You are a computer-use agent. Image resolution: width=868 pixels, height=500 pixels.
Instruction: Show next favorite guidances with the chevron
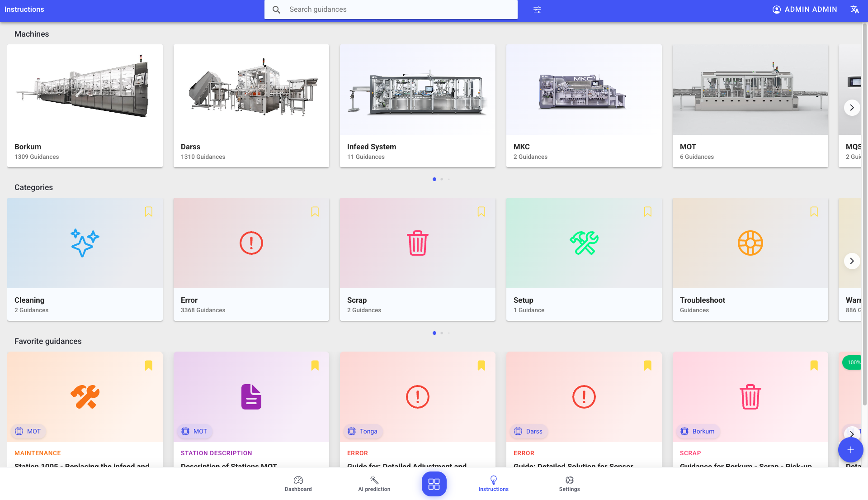pos(852,433)
